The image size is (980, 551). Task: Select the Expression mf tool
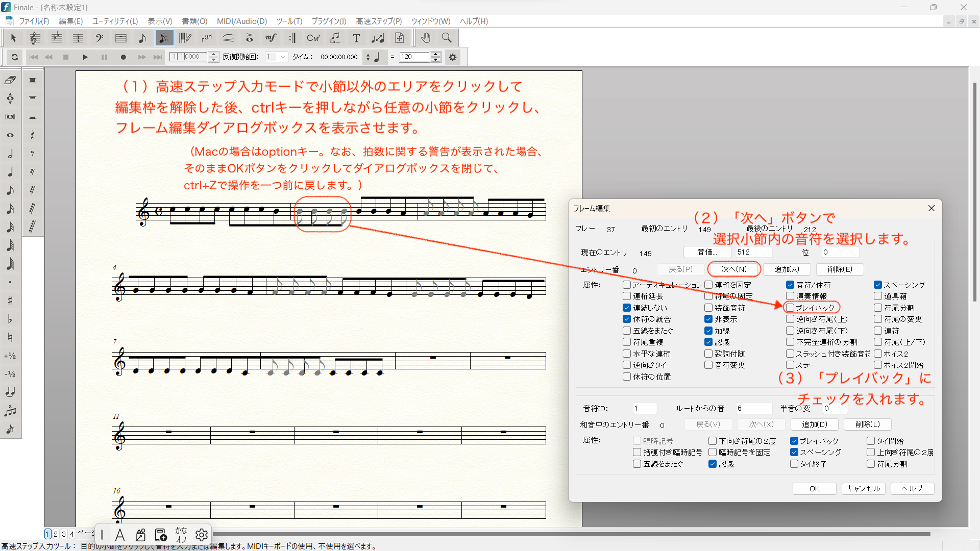[271, 38]
